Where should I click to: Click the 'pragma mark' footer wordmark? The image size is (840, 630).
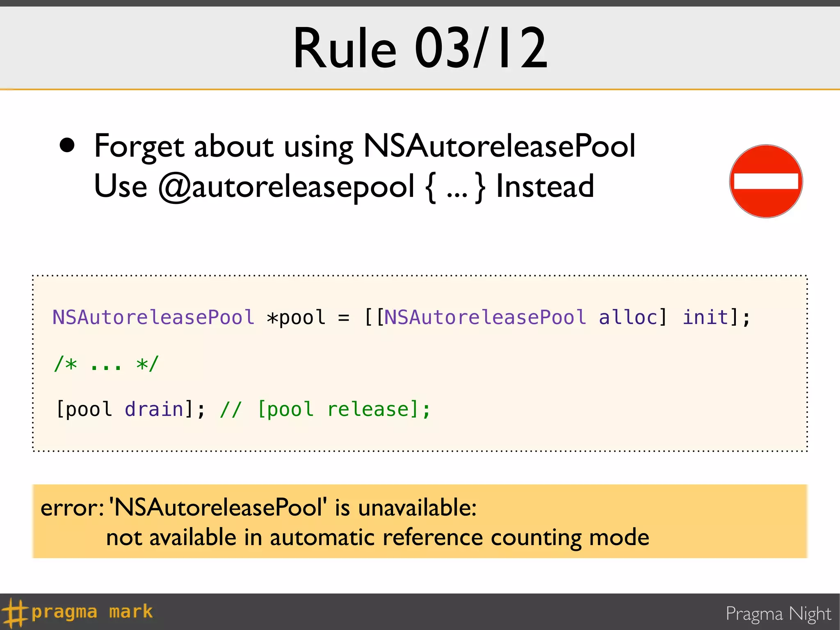coord(92,612)
